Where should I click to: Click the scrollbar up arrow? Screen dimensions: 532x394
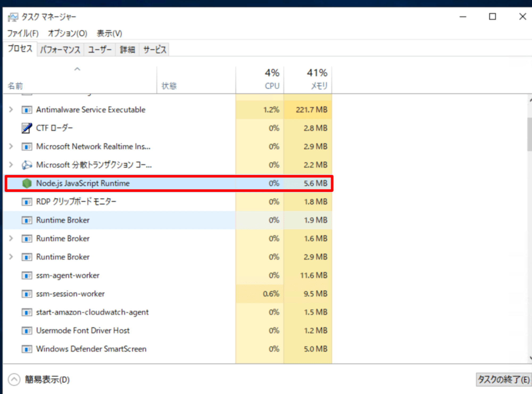pyautogui.click(x=530, y=100)
